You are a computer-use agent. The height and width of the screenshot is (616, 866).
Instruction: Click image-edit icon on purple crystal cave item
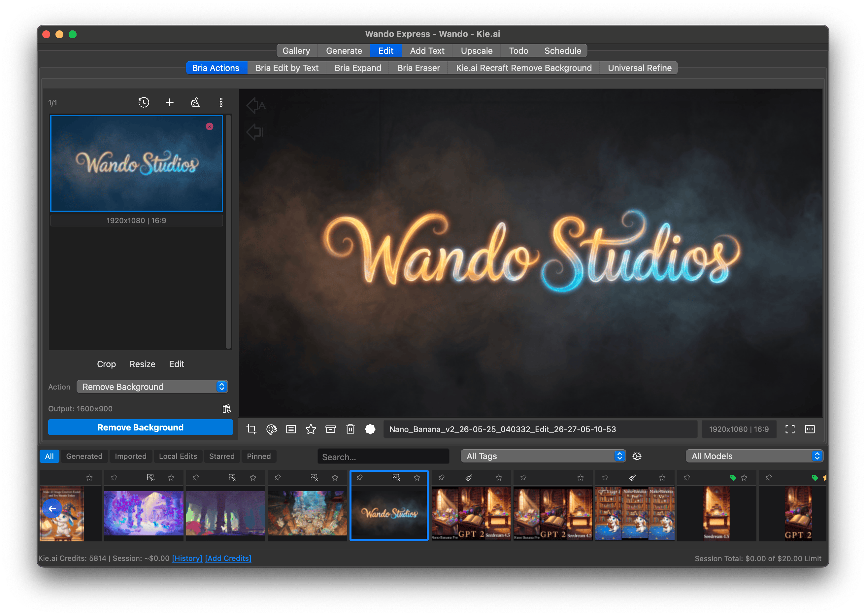[x=150, y=478]
